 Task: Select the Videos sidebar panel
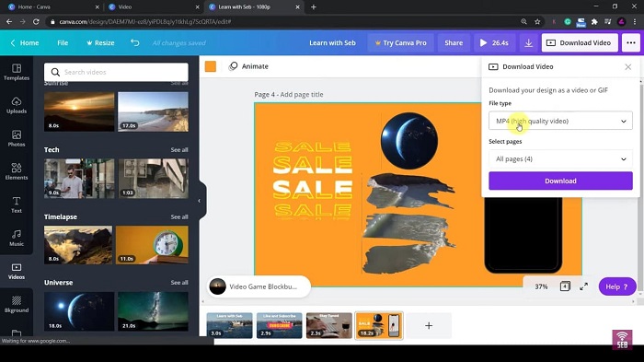tap(17, 272)
